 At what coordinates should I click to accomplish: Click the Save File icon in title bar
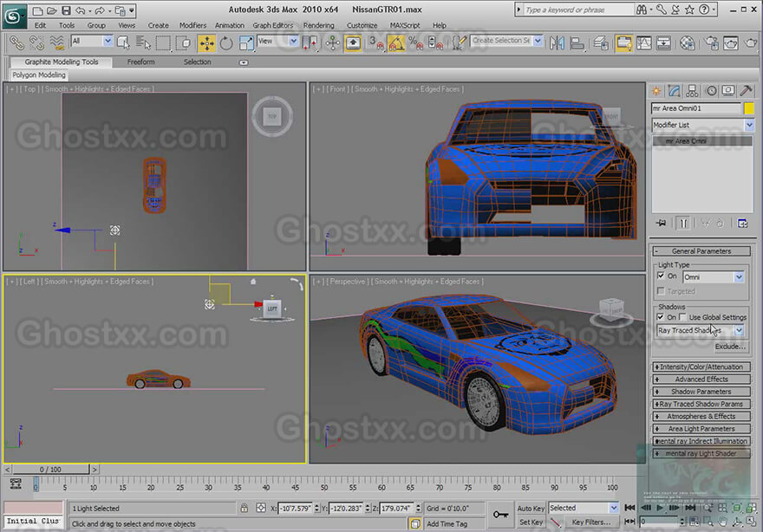(x=66, y=10)
